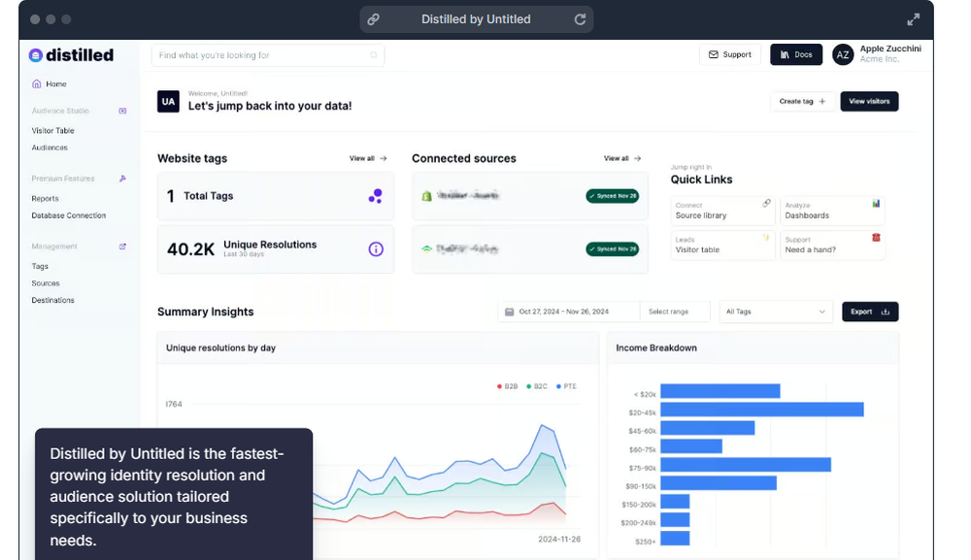Open the Docs button

click(796, 54)
